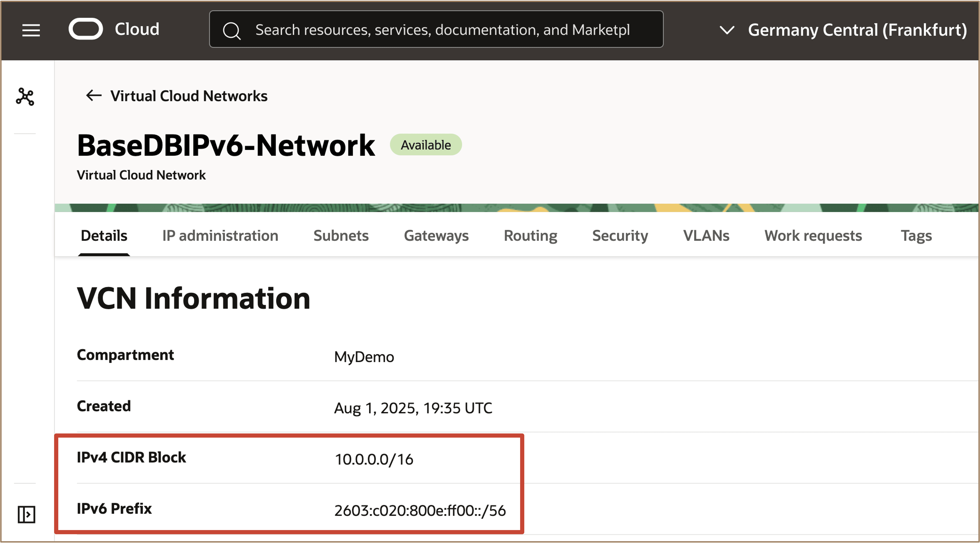Viewport: 980px width, 543px height.
Task: Click the Oracle Cloud logo
Action: click(x=86, y=29)
